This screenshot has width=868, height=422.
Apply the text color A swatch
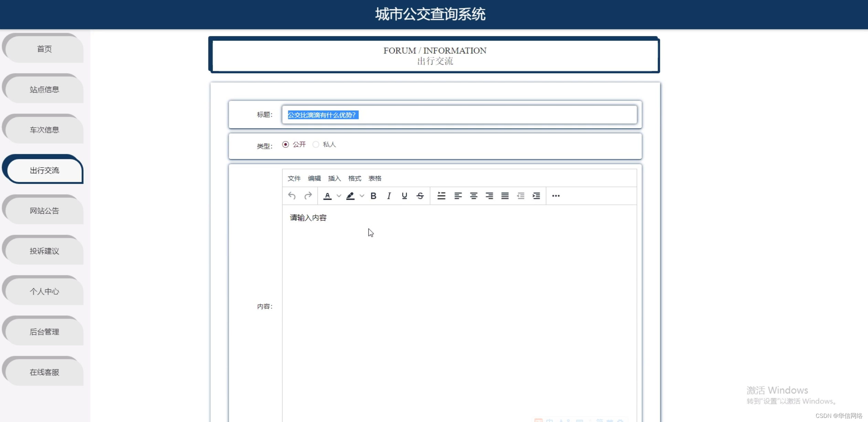328,196
